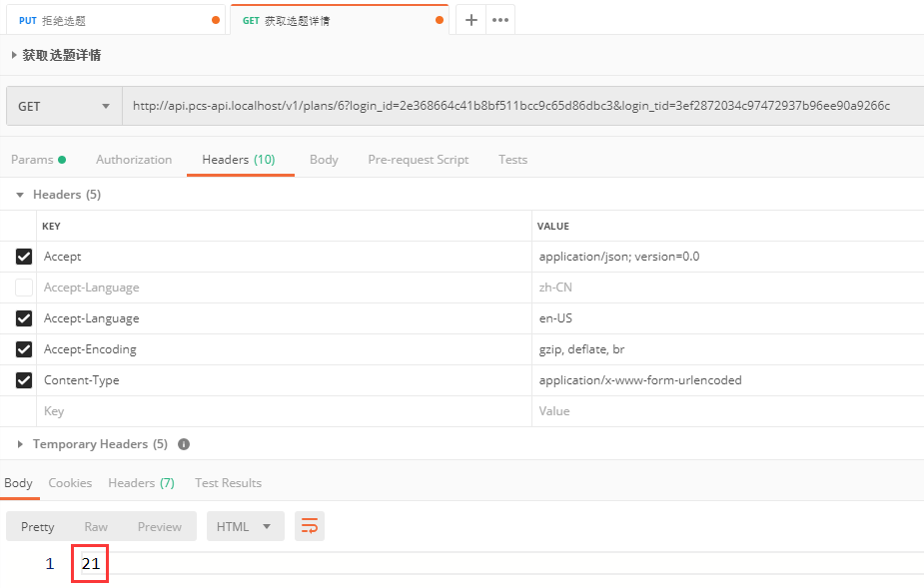Screen dimensions: 924x588
Task: Open the GET method dropdown
Action: coord(64,106)
